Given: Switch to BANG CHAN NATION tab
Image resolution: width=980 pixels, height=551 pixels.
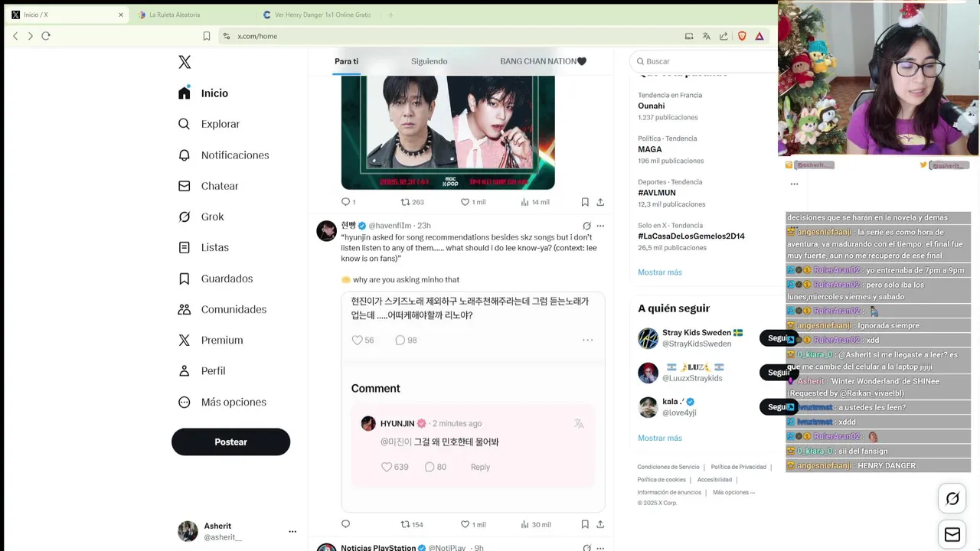Looking at the screenshot, I should click(x=543, y=61).
